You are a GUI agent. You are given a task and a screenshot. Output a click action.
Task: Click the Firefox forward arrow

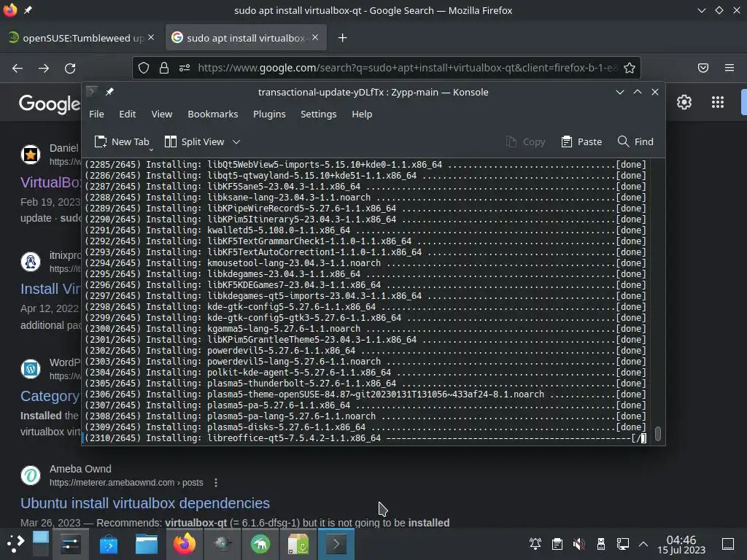44,68
